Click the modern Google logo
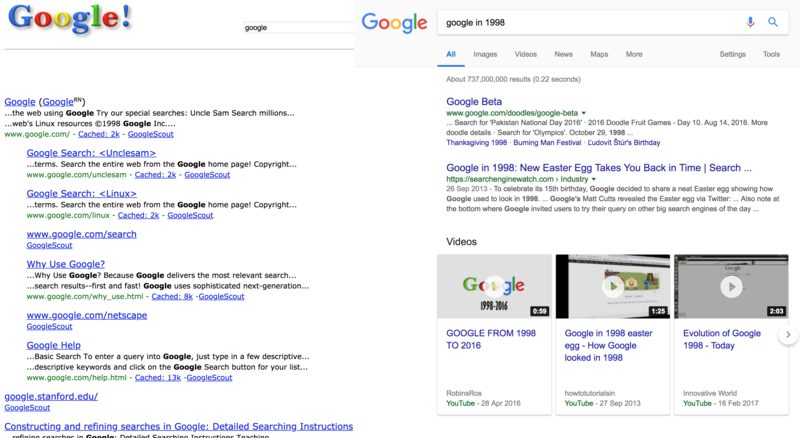Viewport: 800px width, 438px height. click(x=394, y=23)
